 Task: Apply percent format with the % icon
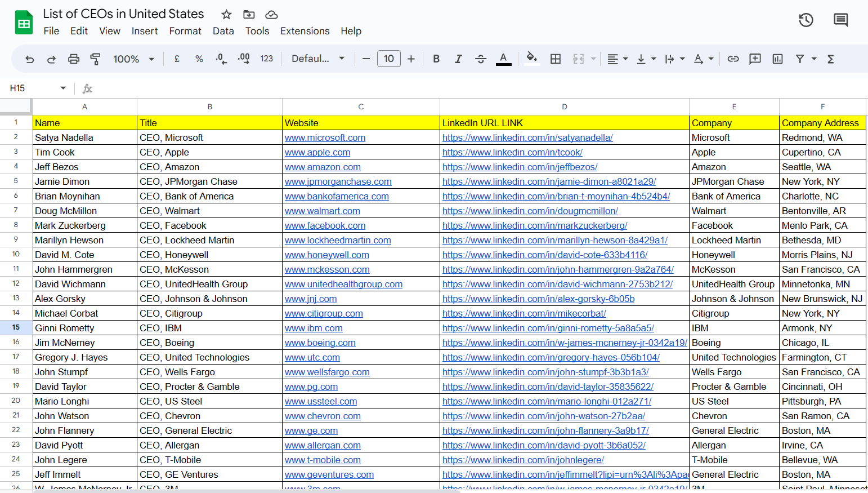[199, 59]
